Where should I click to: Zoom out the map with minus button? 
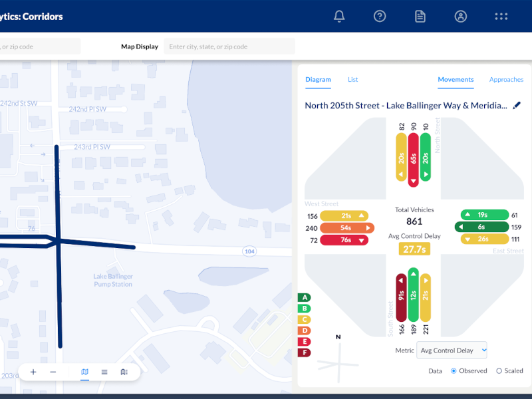[x=53, y=372]
